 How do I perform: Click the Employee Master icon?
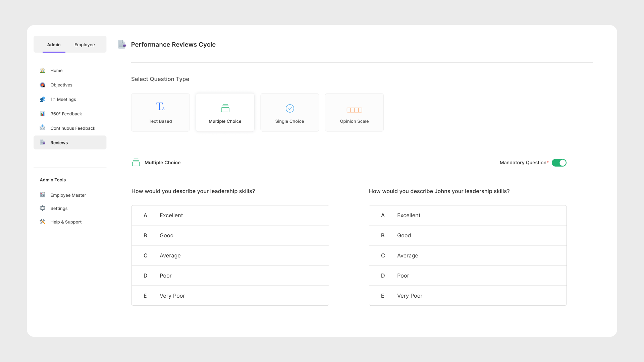tap(43, 195)
